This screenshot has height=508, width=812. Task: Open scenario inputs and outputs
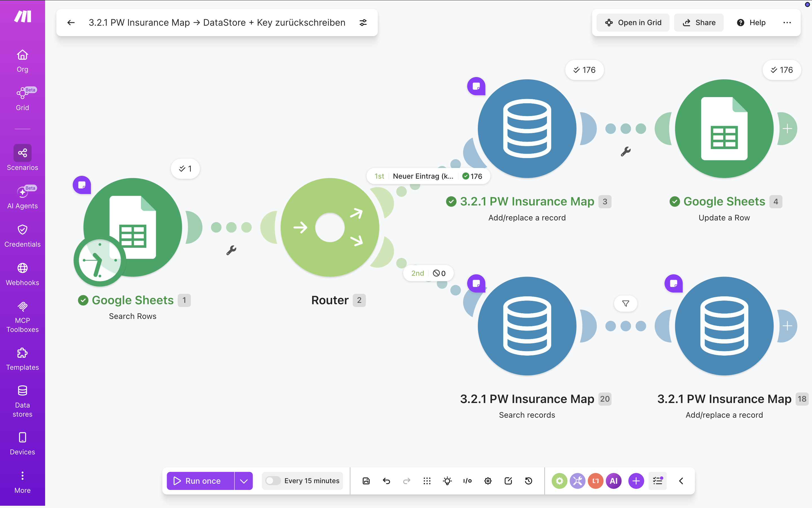point(467,481)
